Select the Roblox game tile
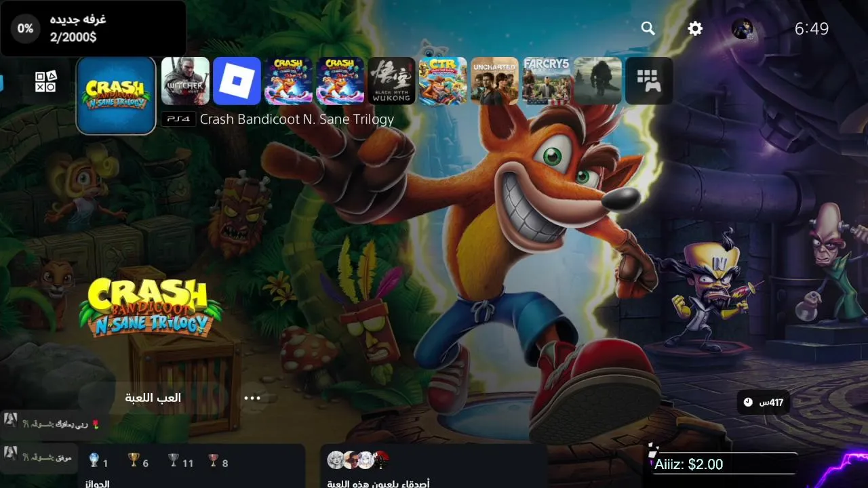The image size is (868, 488). [237, 81]
